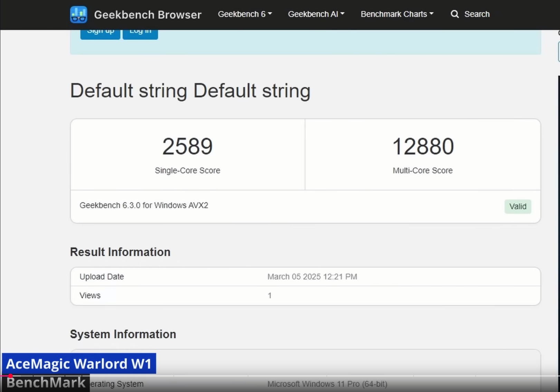Click the Multi-Core Score label
The width and height of the screenshot is (560, 392).
423,171
